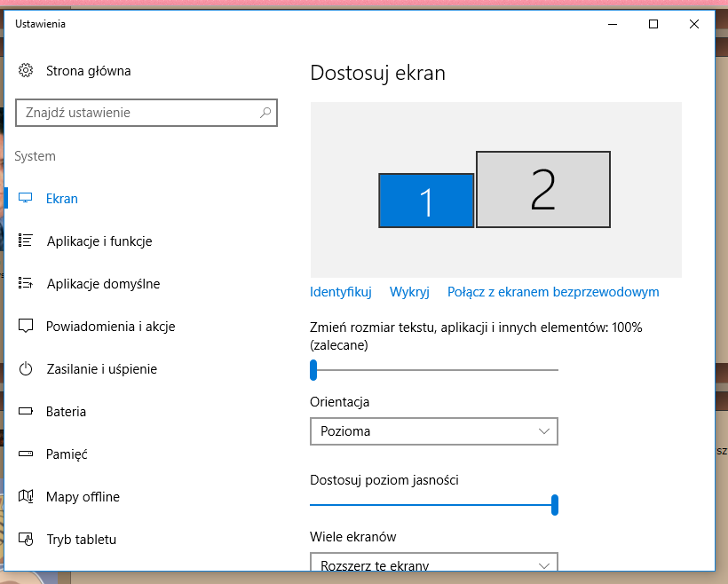
Task: Click the Zasilanie i uśpienie power icon
Action: (x=26, y=369)
